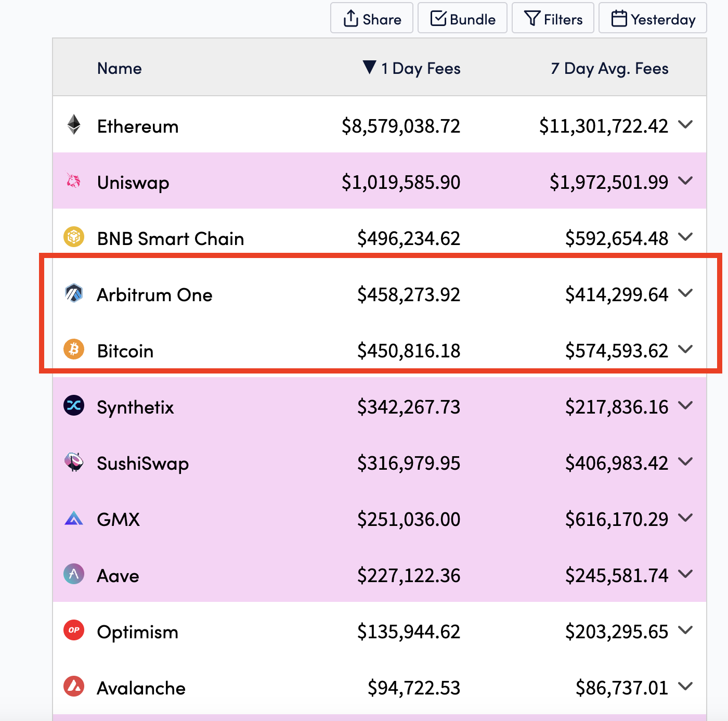Select Synthetix's $342,267.73 fee value
Viewport: 728px width, 721px height.
[x=409, y=407]
